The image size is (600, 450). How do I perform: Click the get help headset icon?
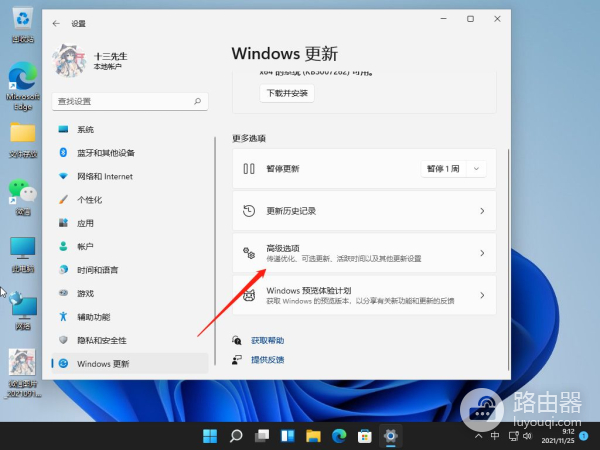pyautogui.click(x=237, y=340)
